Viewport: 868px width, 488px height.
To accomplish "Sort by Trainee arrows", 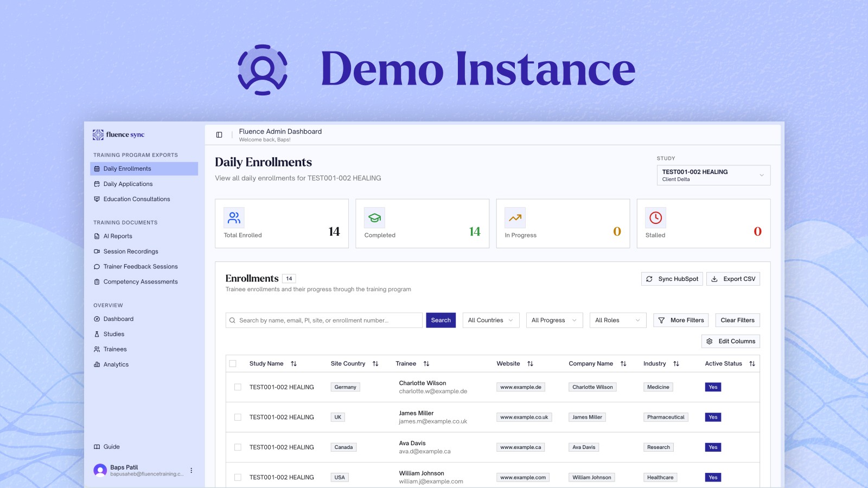I will 426,364.
